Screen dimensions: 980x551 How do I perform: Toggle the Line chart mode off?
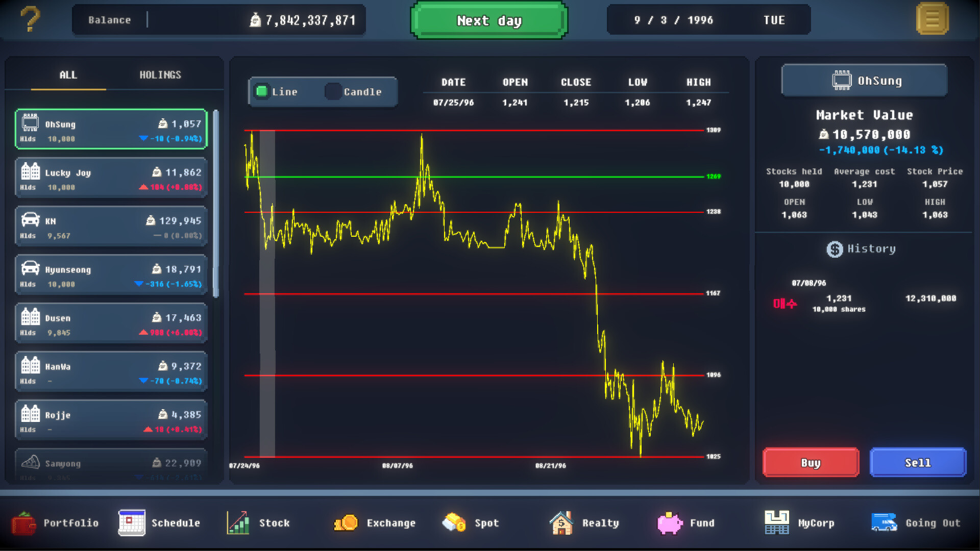(279, 92)
